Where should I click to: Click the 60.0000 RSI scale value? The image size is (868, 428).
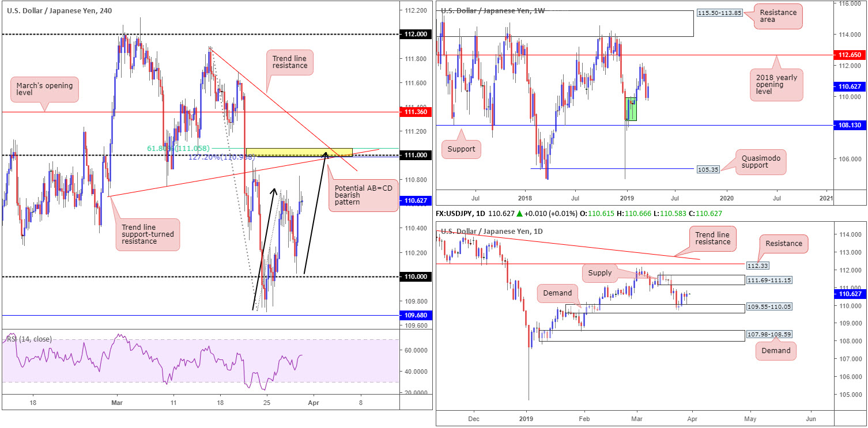416,350
